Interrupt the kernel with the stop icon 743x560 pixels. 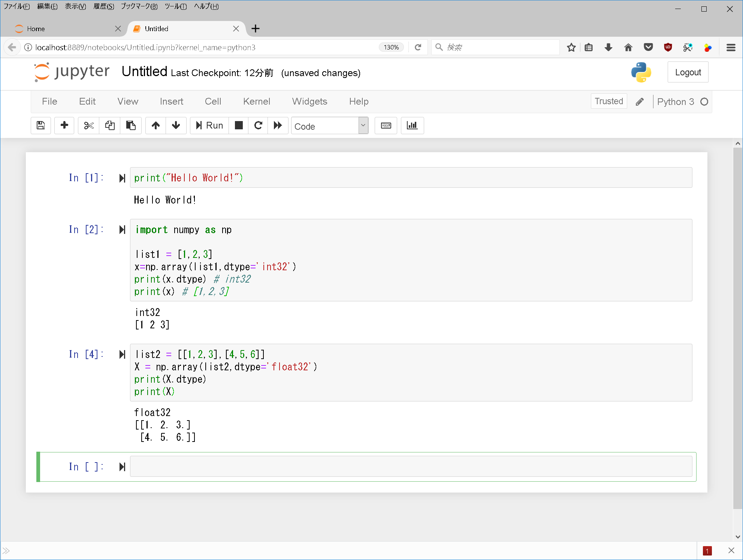point(239,126)
